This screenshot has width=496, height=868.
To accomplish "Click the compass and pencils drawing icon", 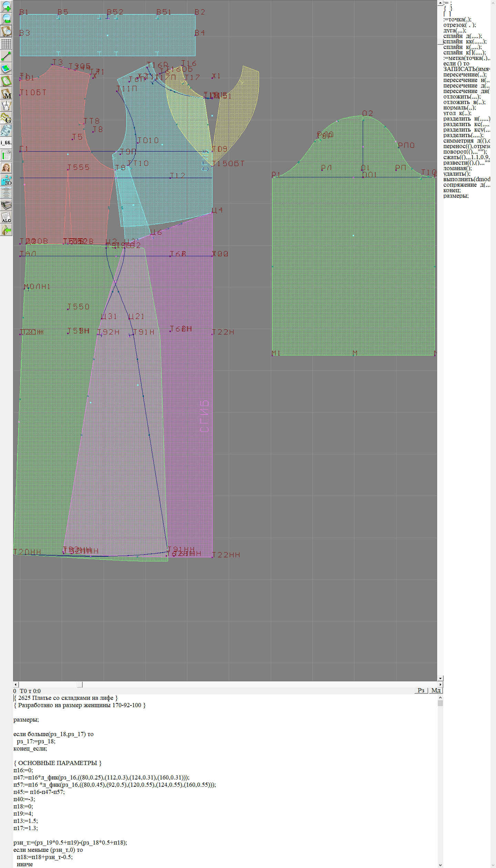I will tap(6, 106).
